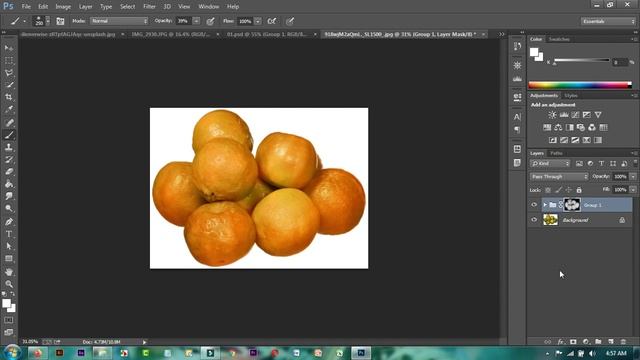This screenshot has height=360, width=640.
Task: Select the Brush tool in the toolbox
Action: [x=9, y=135]
